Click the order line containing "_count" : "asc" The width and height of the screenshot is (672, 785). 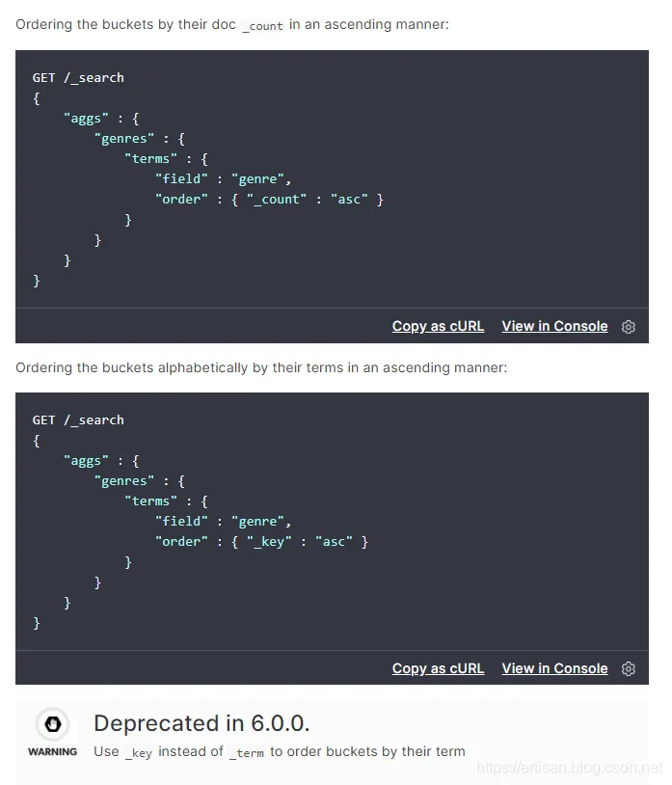click(x=269, y=200)
